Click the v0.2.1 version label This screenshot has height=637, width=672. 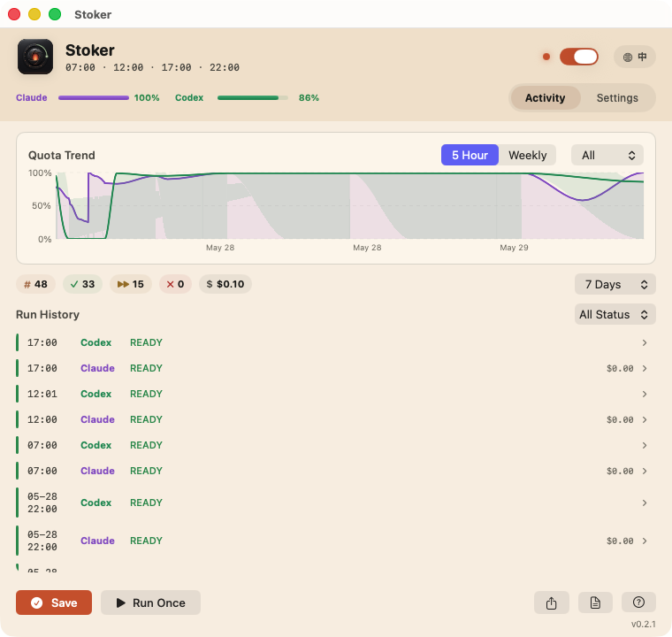[x=644, y=624]
